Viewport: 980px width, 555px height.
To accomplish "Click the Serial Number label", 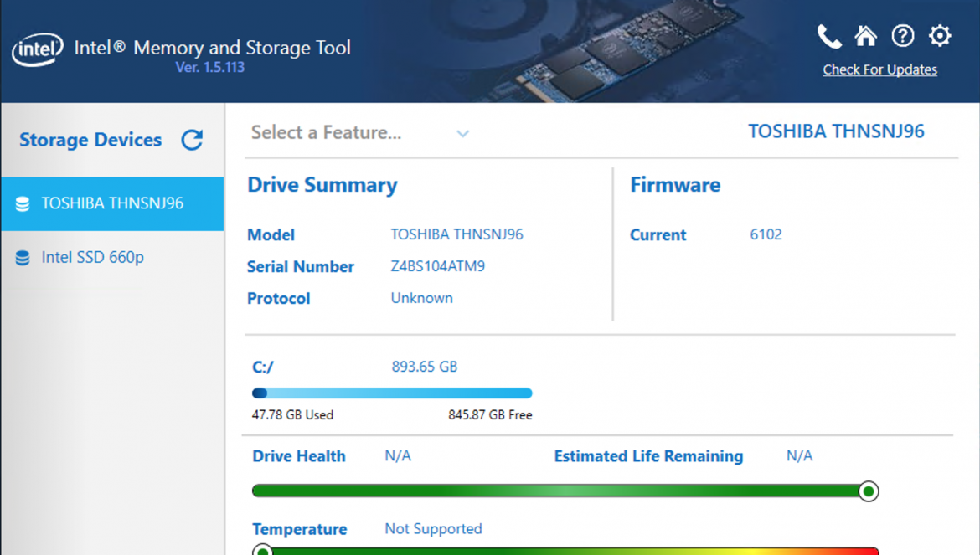I will 300,266.
